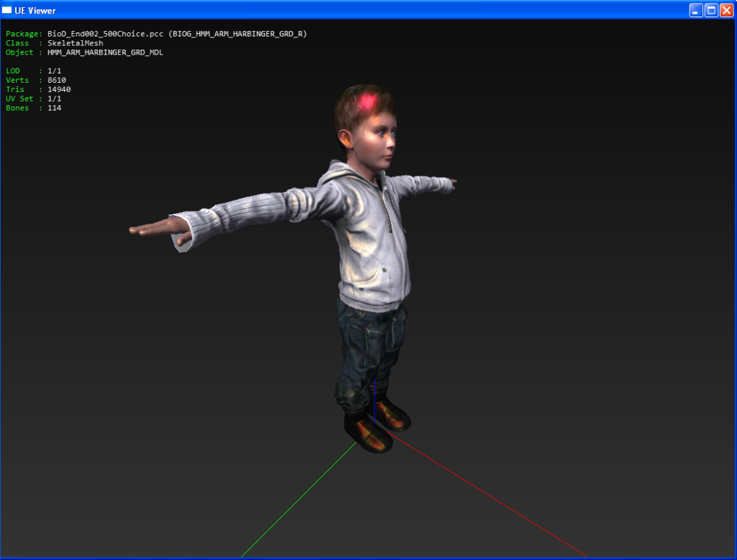Image resolution: width=737 pixels, height=560 pixels.
Task: Click '(BIOG_HMM_ARM_HARBINGER_GRD_R)' text
Action: point(238,34)
